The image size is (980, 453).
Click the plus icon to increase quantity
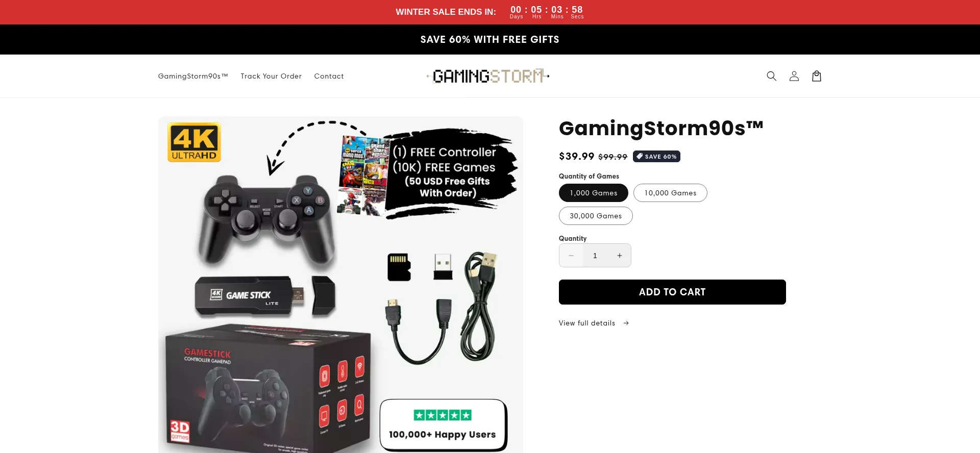tap(620, 256)
